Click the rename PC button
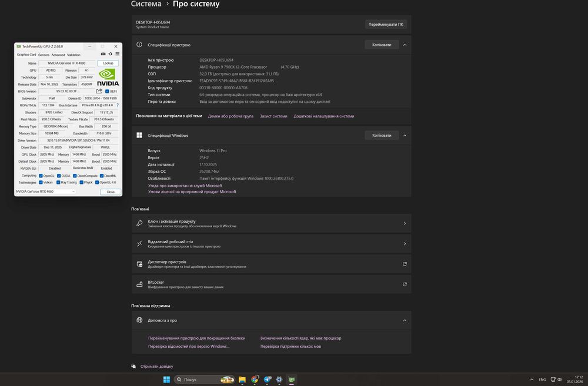Image resolution: width=588 pixels, height=386 pixels. (386, 24)
